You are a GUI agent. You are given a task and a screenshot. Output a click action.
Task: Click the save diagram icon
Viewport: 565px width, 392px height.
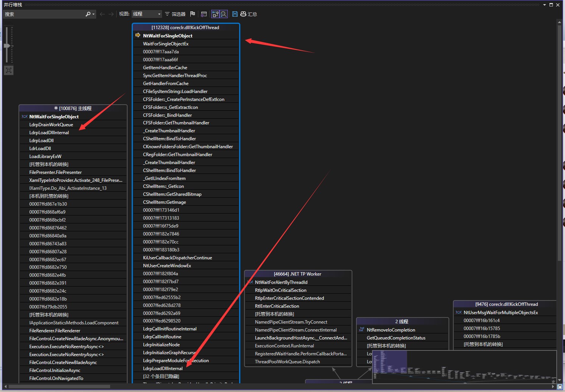pyautogui.click(x=235, y=14)
